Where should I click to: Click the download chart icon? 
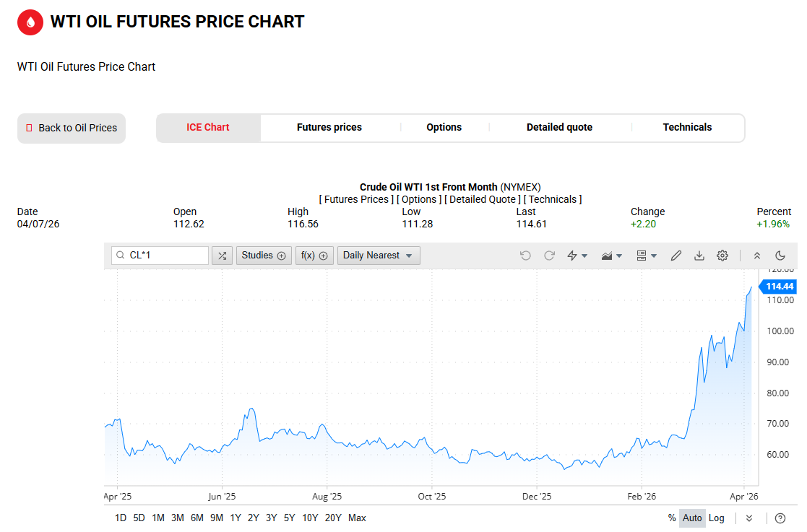(699, 256)
